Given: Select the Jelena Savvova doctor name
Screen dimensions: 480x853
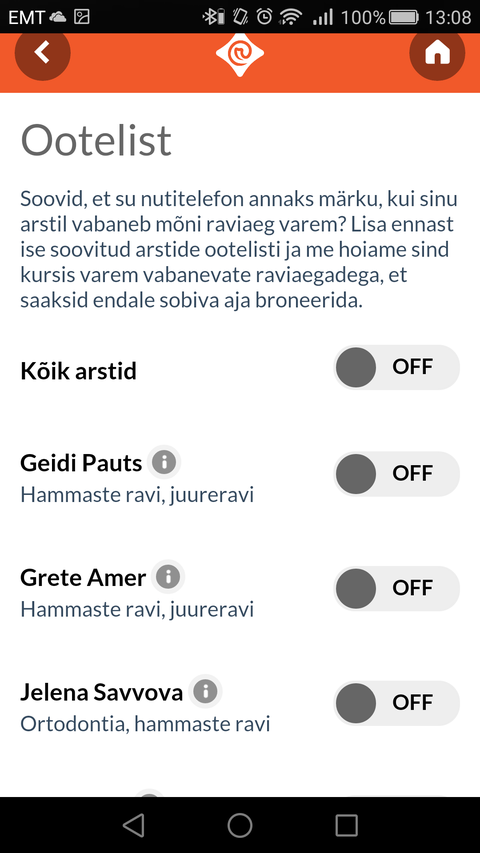Looking at the screenshot, I should coord(102,693).
